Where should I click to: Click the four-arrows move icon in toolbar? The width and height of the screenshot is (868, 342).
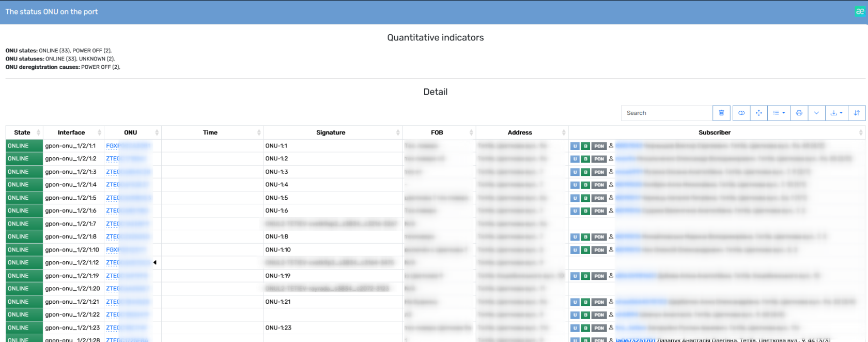(x=758, y=113)
